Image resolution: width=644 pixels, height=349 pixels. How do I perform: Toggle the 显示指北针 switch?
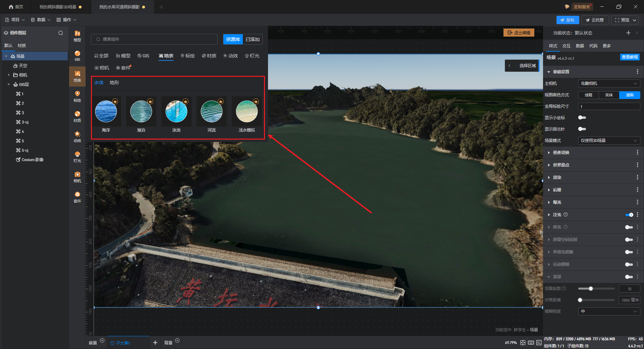point(582,129)
